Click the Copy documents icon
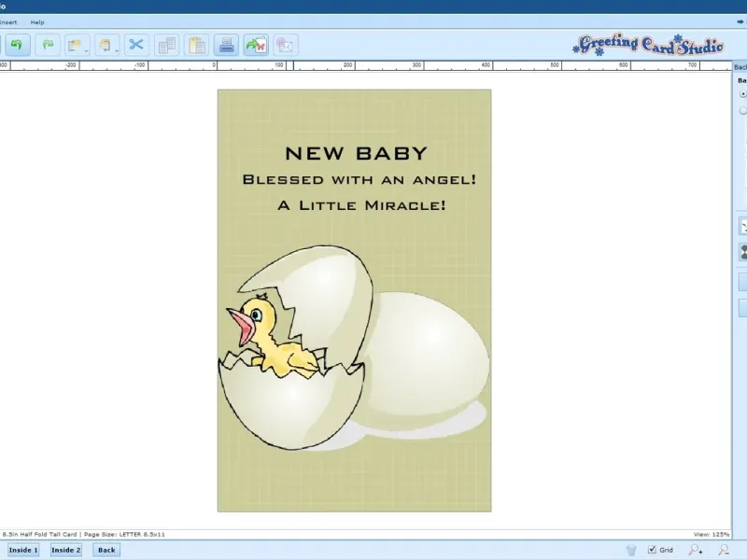Screen dimensions: 747x560 (x=167, y=45)
